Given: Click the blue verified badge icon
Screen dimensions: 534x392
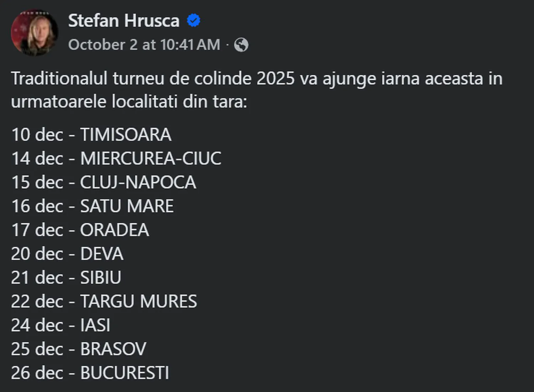Looking at the screenshot, I should coord(194,21).
